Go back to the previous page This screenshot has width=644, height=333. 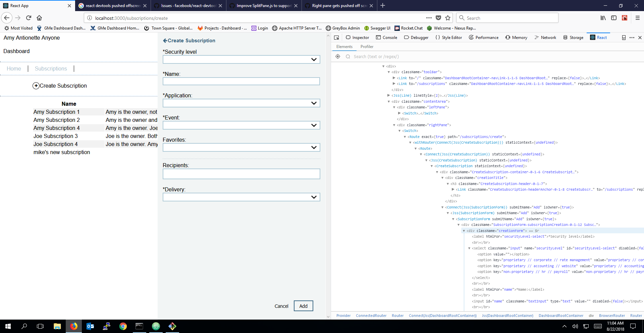[7, 18]
